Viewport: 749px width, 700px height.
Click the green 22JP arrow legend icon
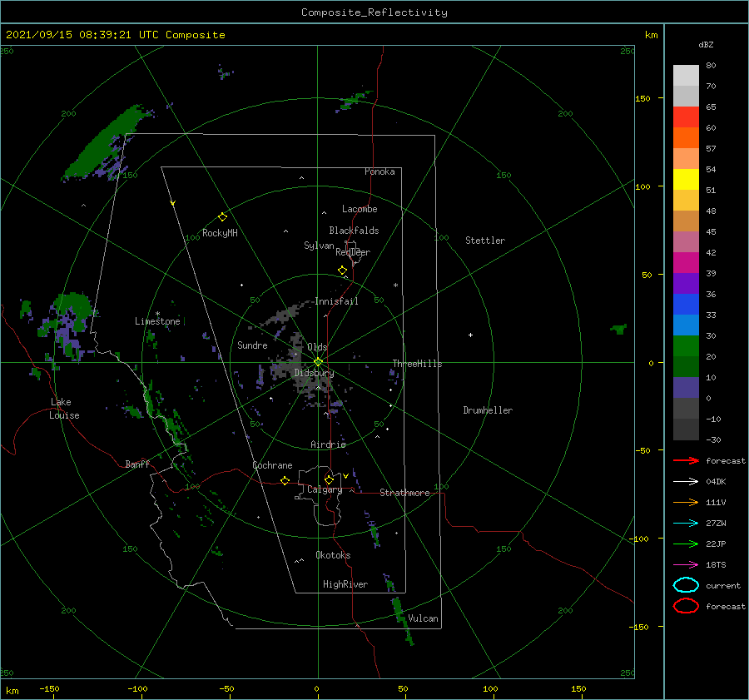(686, 544)
